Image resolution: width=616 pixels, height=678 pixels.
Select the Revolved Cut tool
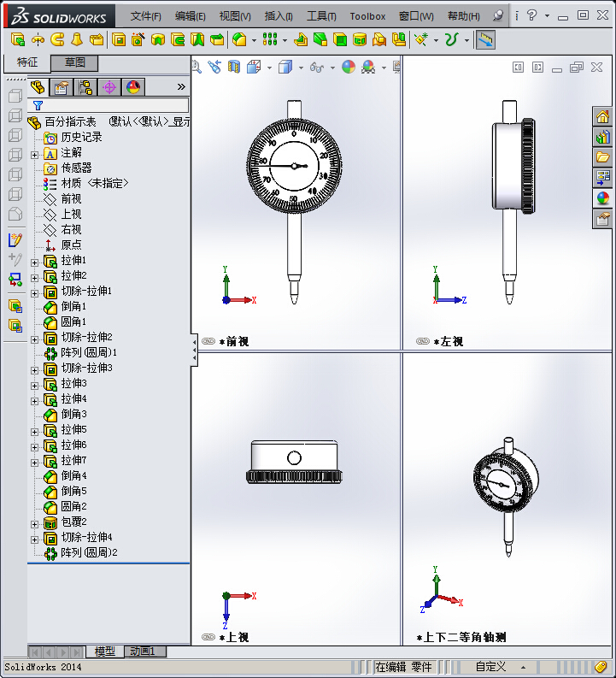click(158, 40)
